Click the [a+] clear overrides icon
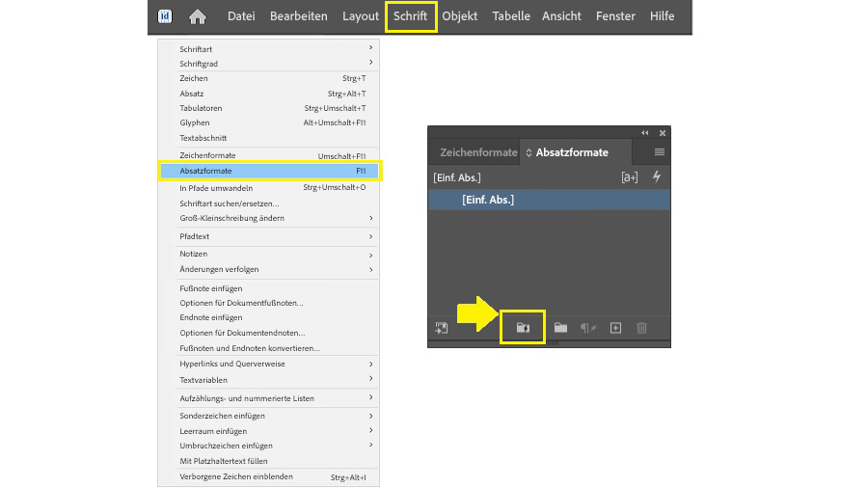 (630, 177)
